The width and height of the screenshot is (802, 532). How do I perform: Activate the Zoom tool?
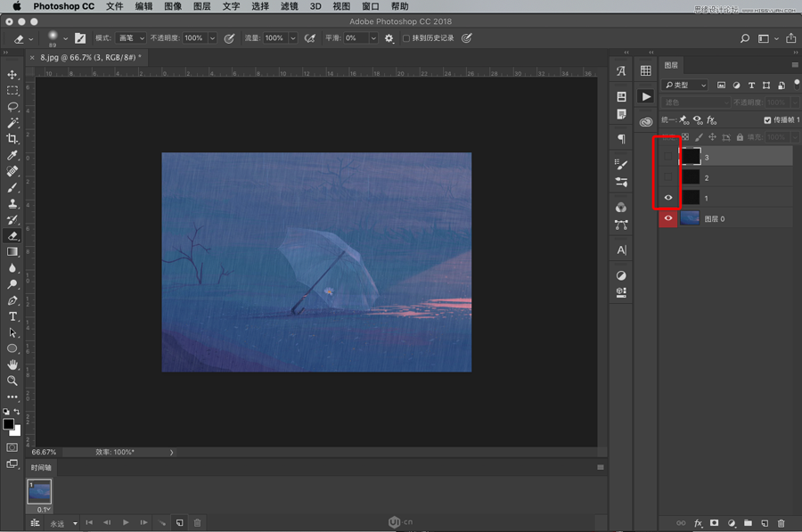pos(12,381)
